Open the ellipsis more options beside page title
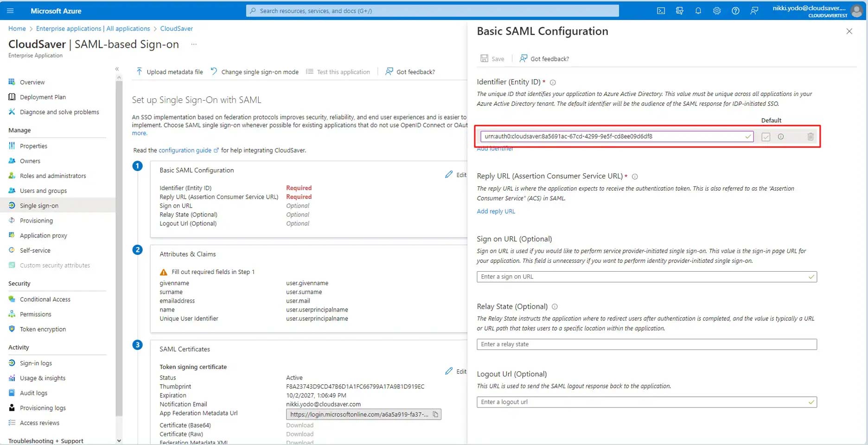This screenshot has width=868, height=445. [x=194, y=44]
